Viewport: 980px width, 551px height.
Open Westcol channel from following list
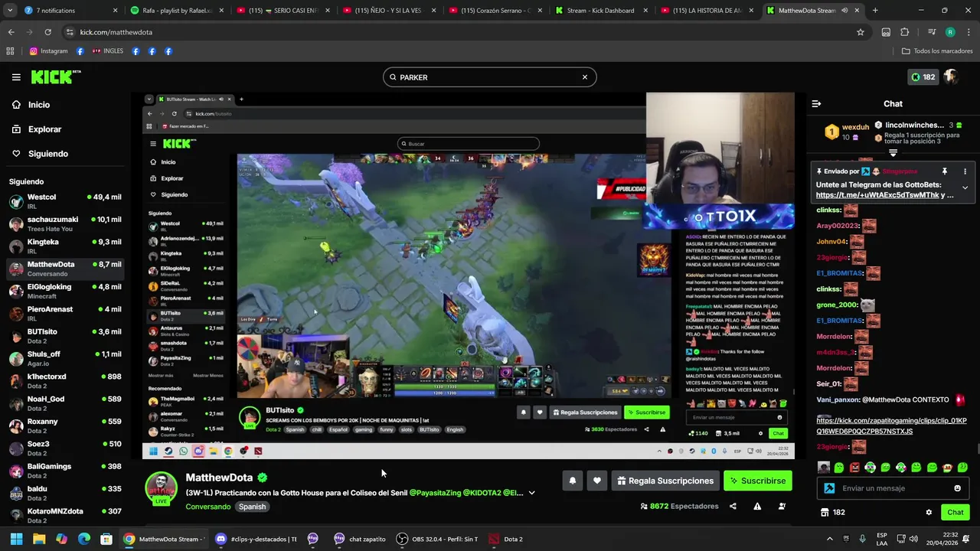click(x=66, y=201)
